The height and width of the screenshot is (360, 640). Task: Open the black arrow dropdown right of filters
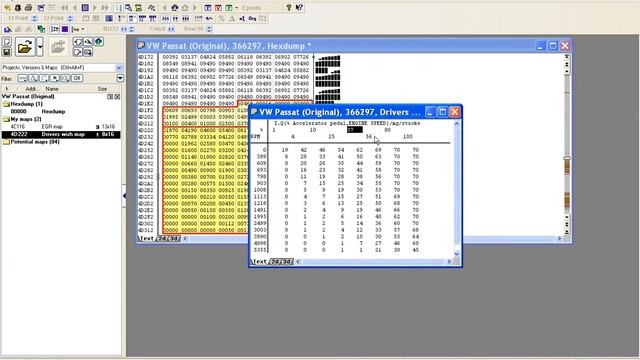tap(120, 78)
